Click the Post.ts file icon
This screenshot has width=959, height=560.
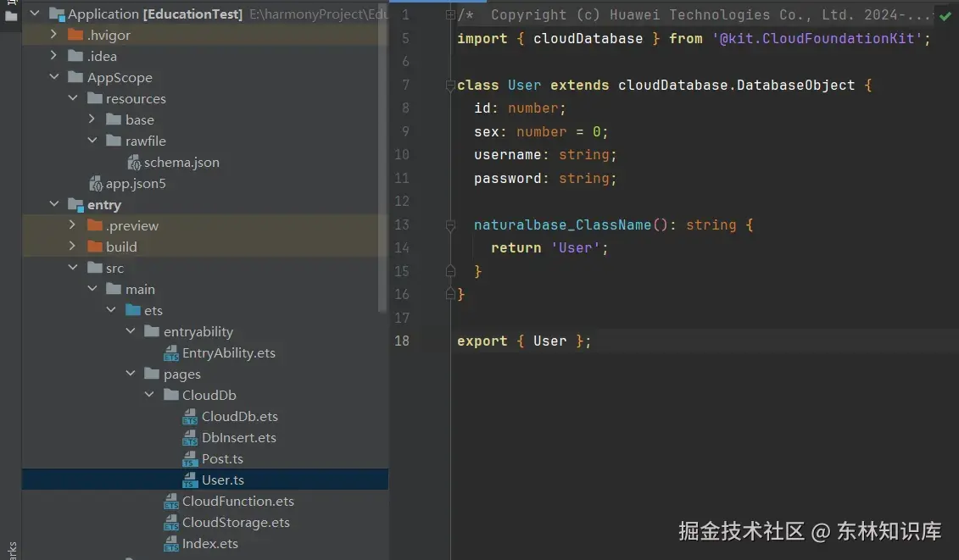(190, 459)
